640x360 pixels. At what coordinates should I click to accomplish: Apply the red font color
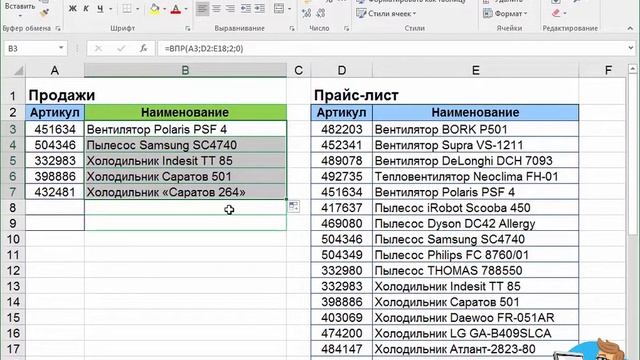(x=176, y=9)
